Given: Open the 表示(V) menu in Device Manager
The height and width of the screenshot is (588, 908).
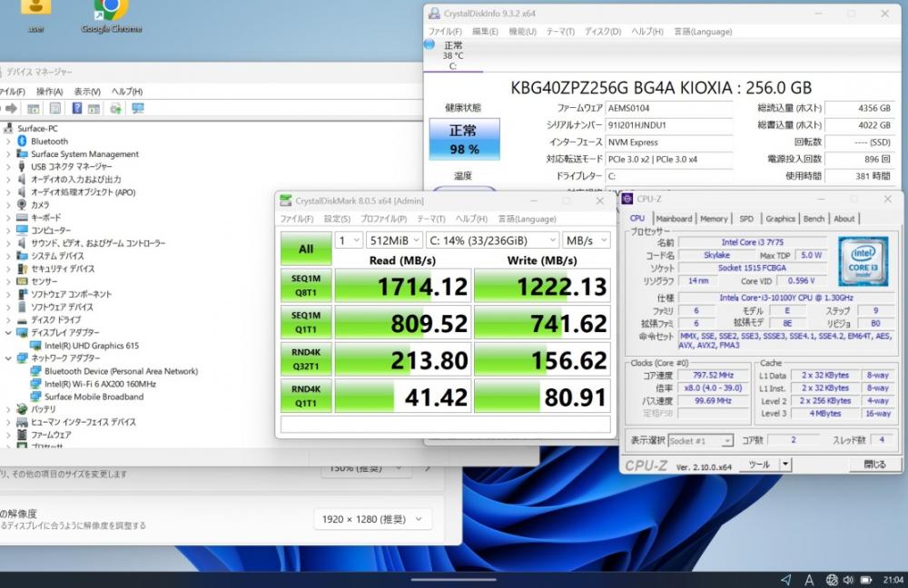Looking at the screenshot, I should pos(87,92).
